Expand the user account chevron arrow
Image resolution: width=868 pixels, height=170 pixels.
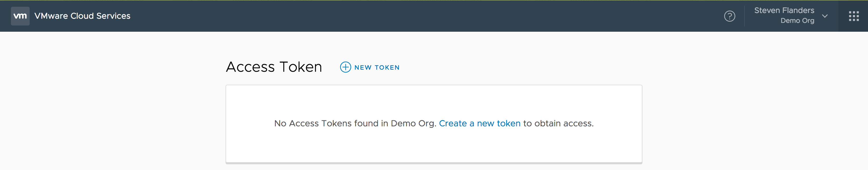tap(825, 16)
